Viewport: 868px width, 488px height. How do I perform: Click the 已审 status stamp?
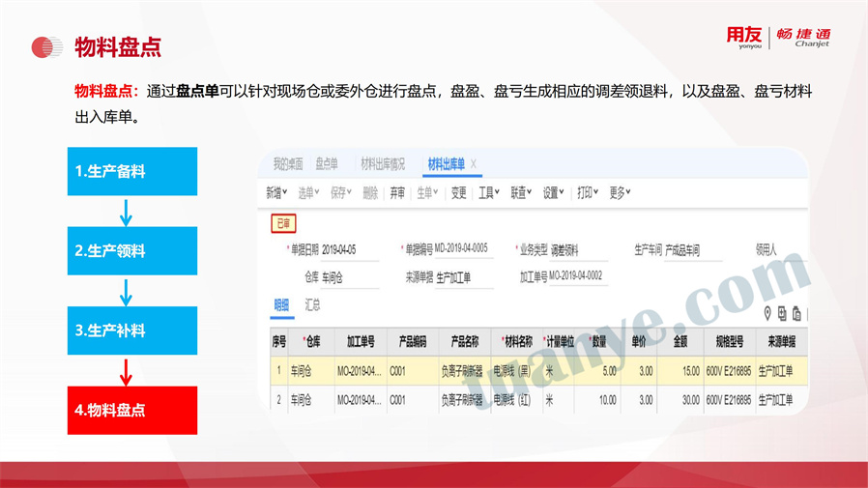coord(283,223)
